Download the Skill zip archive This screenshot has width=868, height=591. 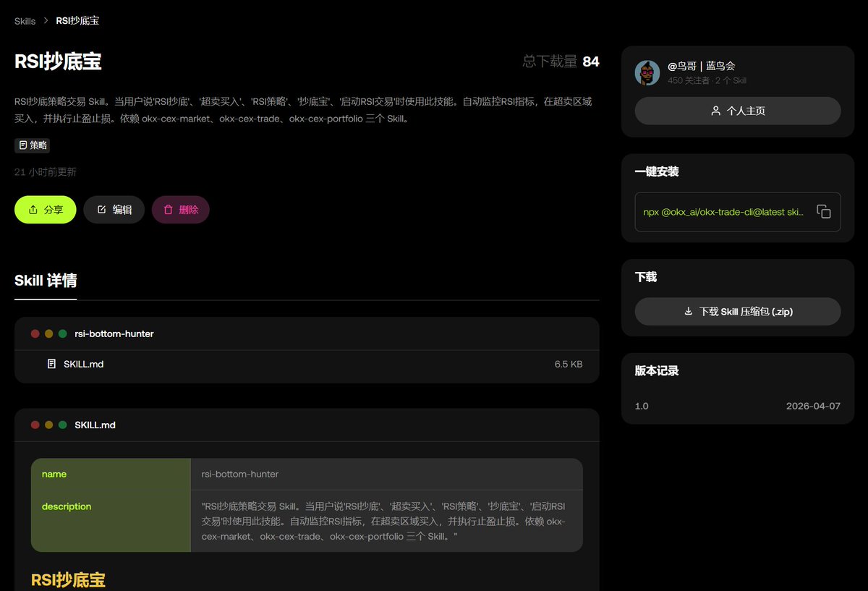point(737,311)
